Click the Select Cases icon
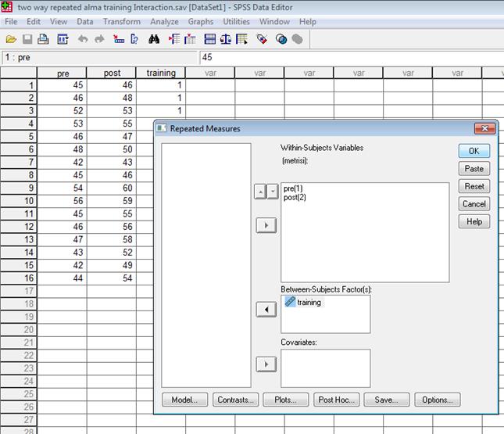Image resolution: width=504 pixels, height=434 pixels. 241,39
